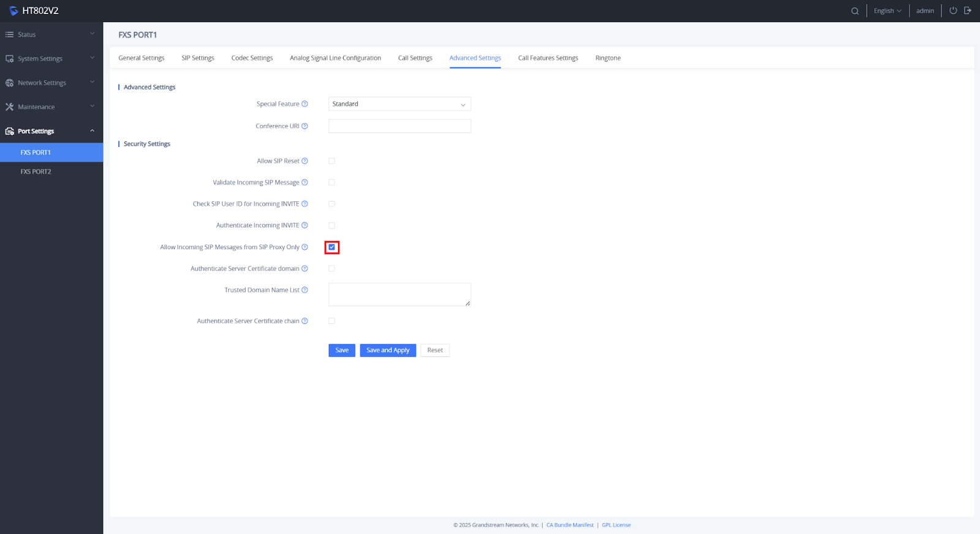Image resolution: width=980 pixels, height=534 pixels.
Task: Focus the Trusted Domain Name List textarea
Action: coord(399,295)
